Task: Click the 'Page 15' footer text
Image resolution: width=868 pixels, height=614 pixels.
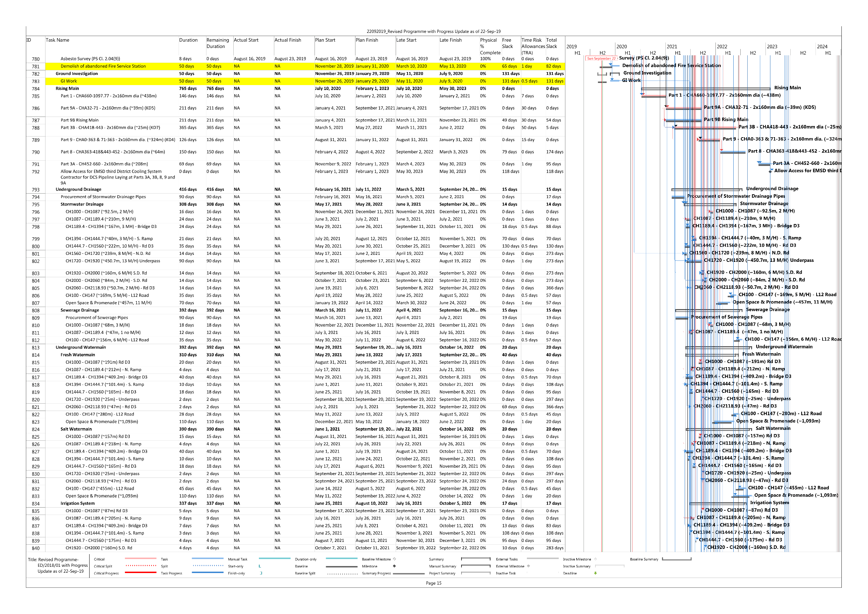Action: (433, 583)
